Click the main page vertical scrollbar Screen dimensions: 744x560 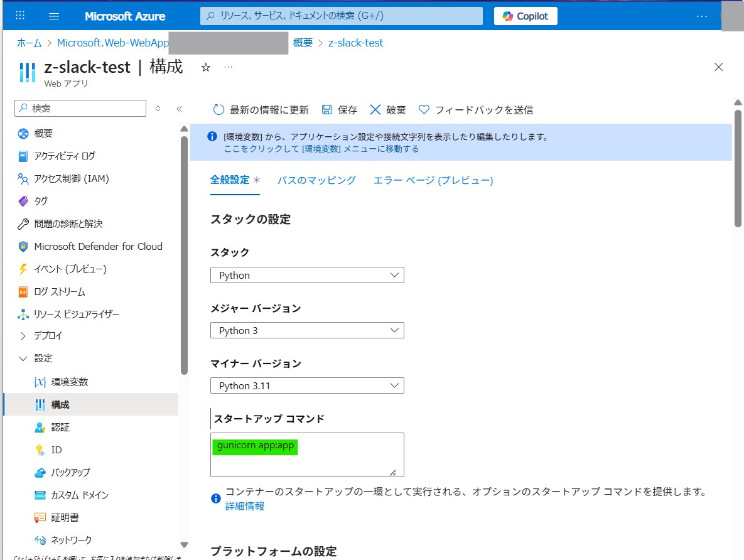click(x=738, y=168)
